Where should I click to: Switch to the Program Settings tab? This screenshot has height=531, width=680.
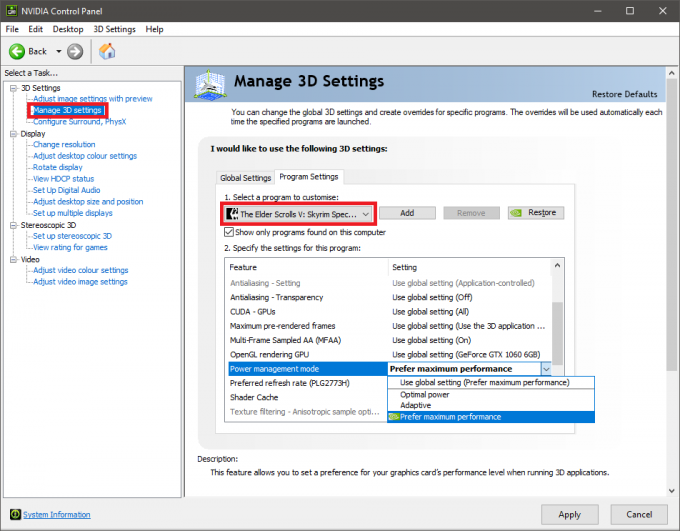309,177
